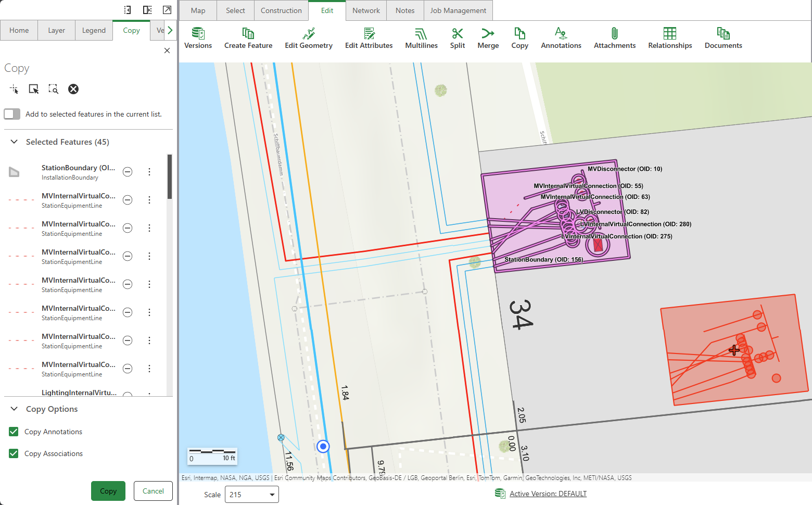Open the Versions tool

(x=198, y=39)
